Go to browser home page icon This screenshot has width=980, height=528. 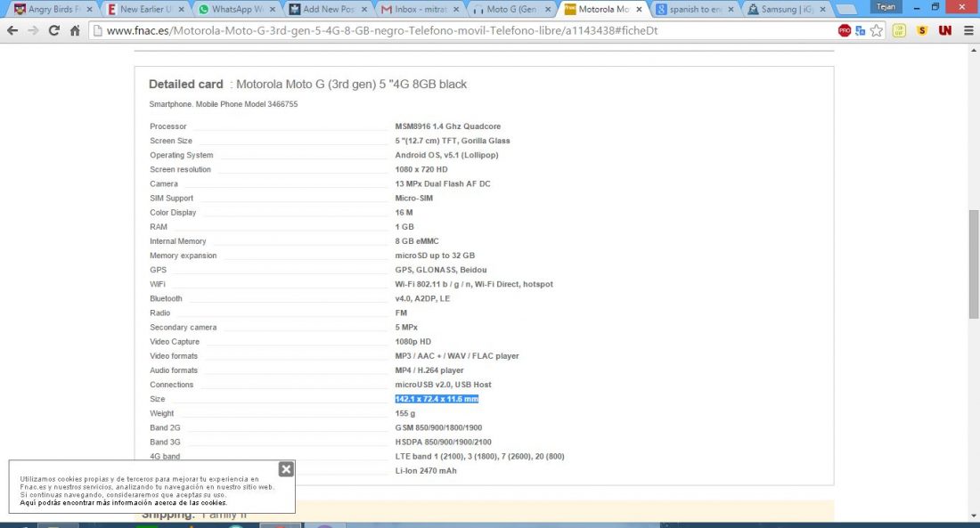pyautogui.click(x=75, y=30)
